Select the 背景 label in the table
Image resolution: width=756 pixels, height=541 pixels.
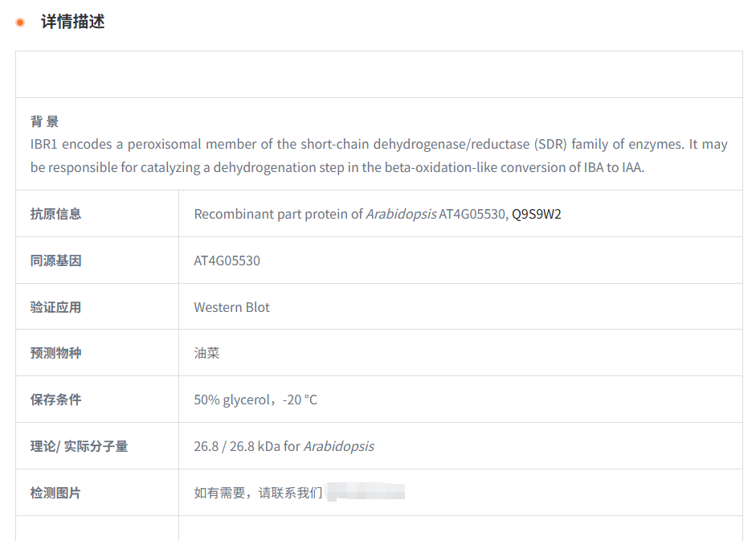pyautogui.click(x=44, y=122)
